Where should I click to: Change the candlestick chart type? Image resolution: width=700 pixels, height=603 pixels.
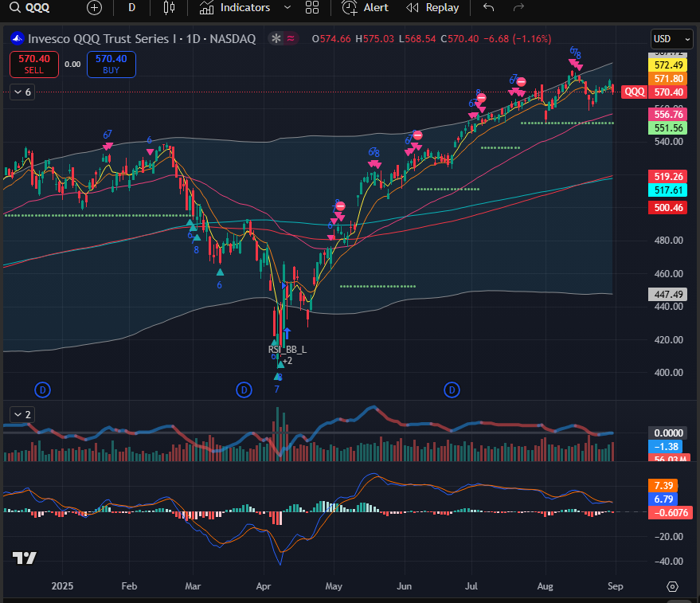coord(168,8)
